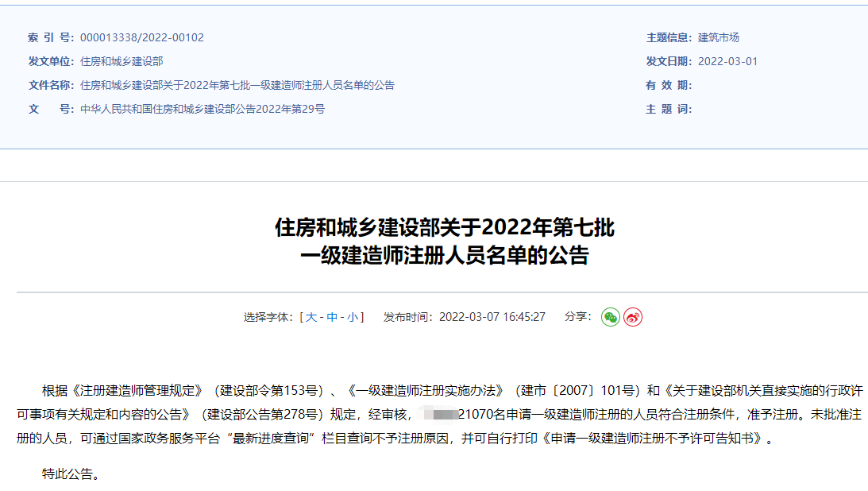The width and height of the screenshot is (868, 491).
Task: Click the publish time 2022-03-07 16:45:27
Action: (x=492, y=316)
